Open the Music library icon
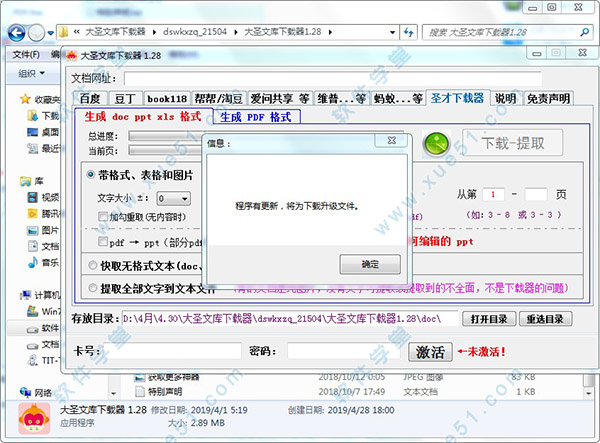The width and height of the screenshot is (600, 443). [x=33, y=262]
